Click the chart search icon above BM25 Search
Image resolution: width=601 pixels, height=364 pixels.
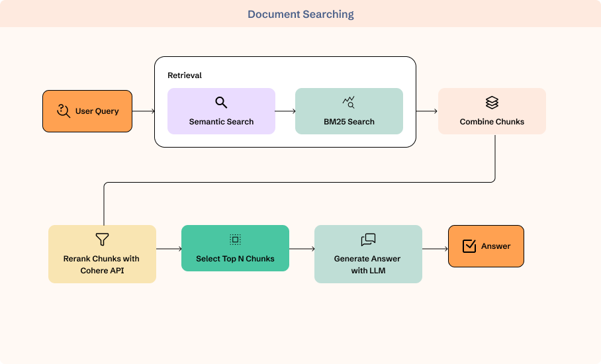[x=349, y=103]
